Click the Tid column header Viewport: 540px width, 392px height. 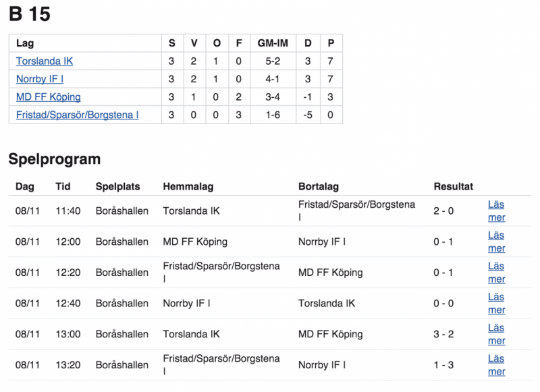(x=63, y=186)
